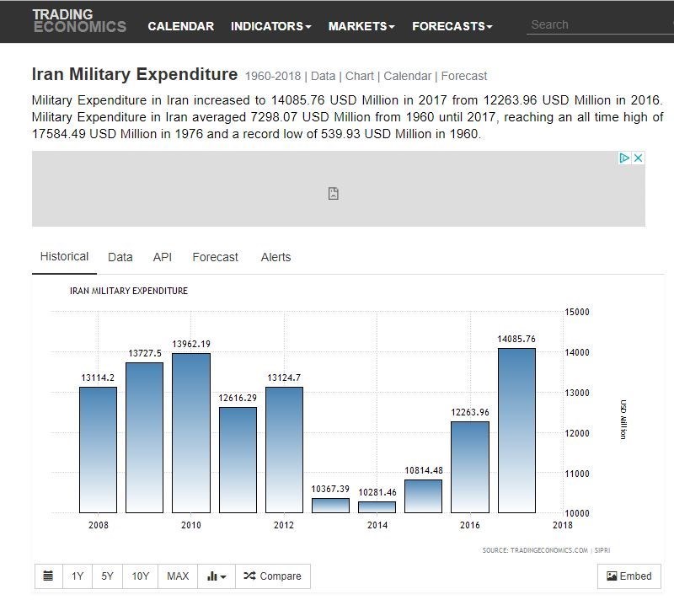
Task: Open the Forecasts dropdown menu
Action: click(x=452, y=26)
